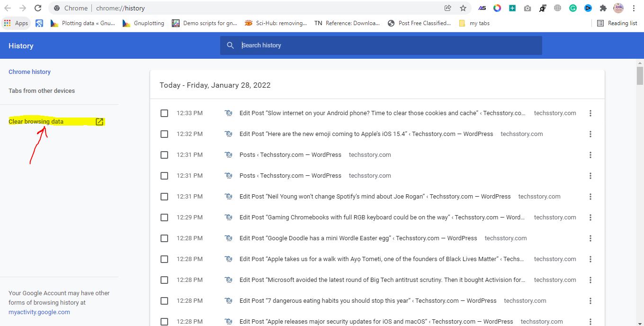Screen dimensions: 644x326
Task: Click the 'Today - Friday, January 28, 2022' heading
Action: click(x=215, y=85)
